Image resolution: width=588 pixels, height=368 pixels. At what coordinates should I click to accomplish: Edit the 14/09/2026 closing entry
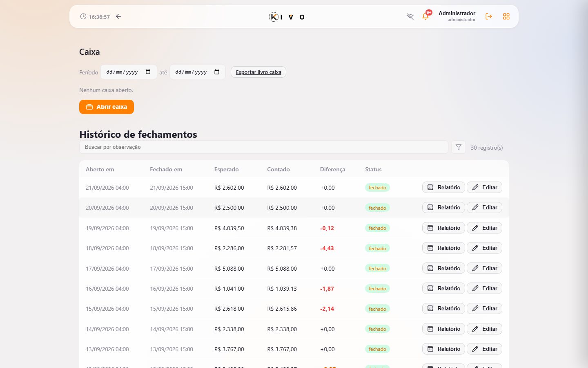484,329
